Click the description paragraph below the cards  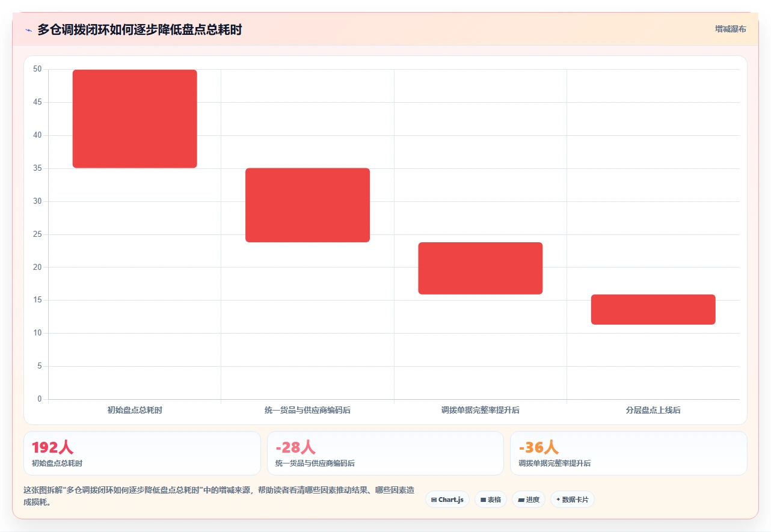219,497
